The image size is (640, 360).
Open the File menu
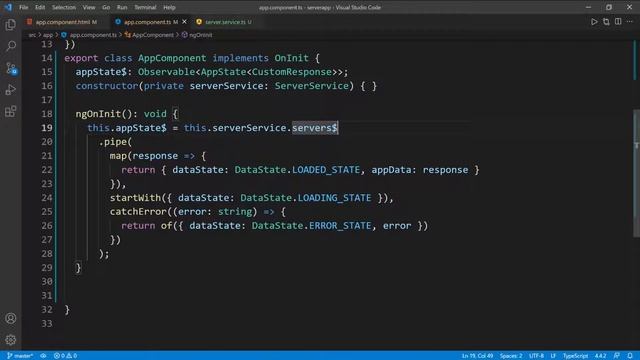point(24,7)
